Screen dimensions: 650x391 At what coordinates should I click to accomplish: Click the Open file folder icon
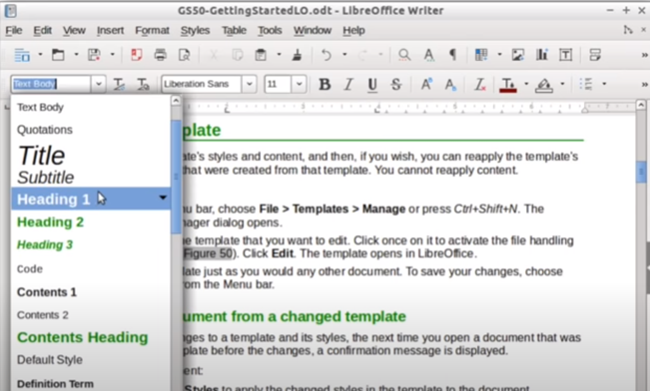click(58, 55)
